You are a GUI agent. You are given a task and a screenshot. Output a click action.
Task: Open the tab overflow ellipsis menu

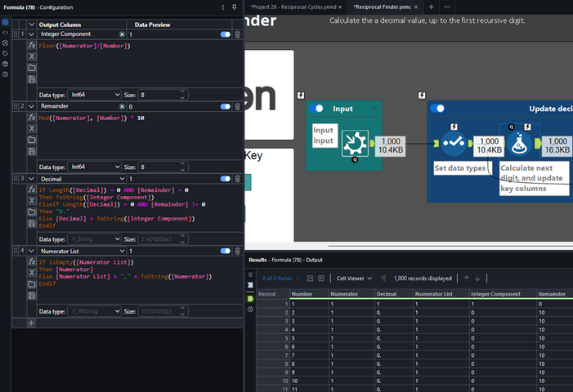click(447, 7)
